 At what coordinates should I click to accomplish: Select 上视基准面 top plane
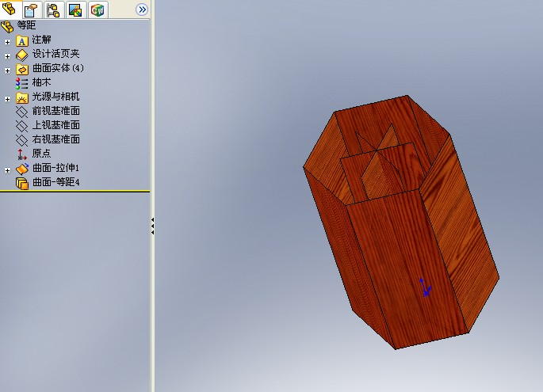click(55, 125)
